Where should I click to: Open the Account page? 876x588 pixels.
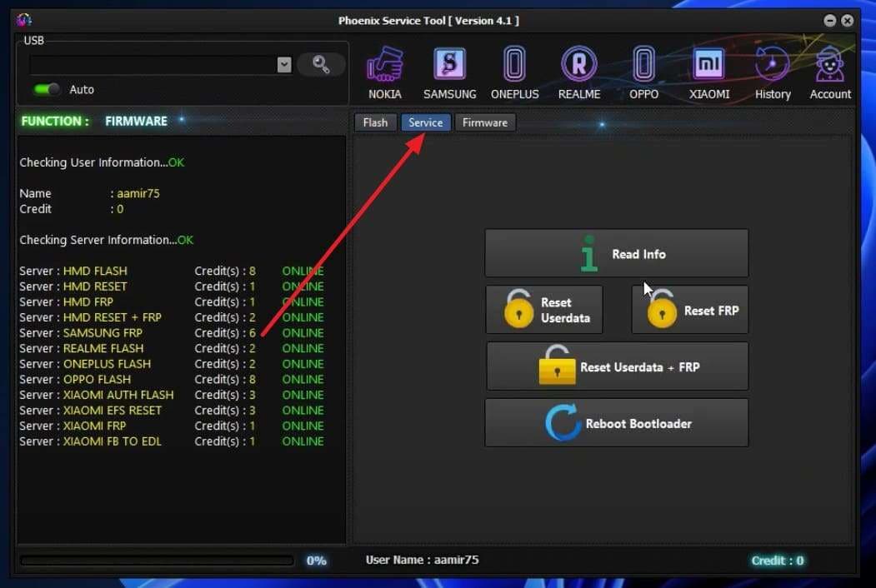coord(830,73)
